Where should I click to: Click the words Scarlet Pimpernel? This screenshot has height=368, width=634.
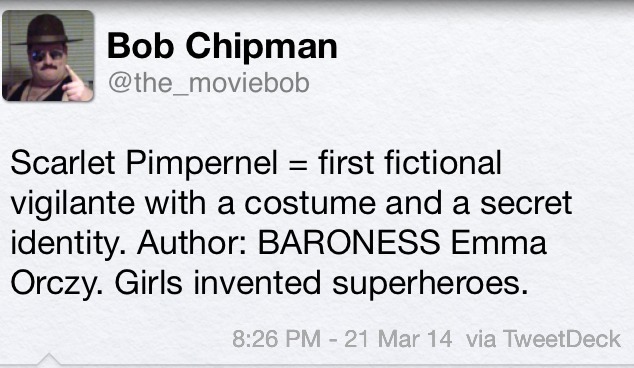coord(144,165)
